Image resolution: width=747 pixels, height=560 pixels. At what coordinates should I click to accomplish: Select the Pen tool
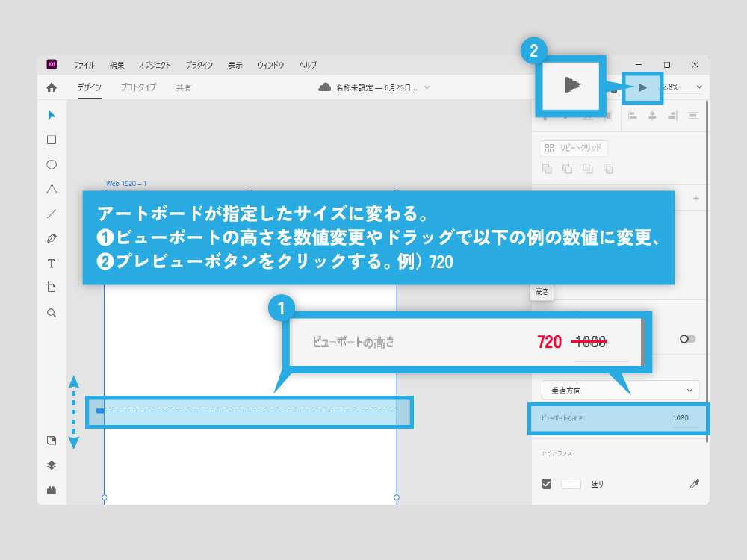point(52,239)
